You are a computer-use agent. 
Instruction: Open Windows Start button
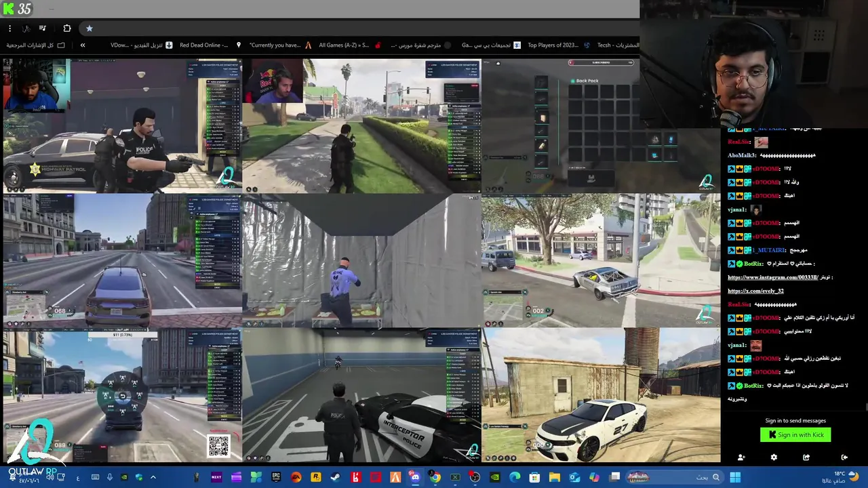pos(735,477)
